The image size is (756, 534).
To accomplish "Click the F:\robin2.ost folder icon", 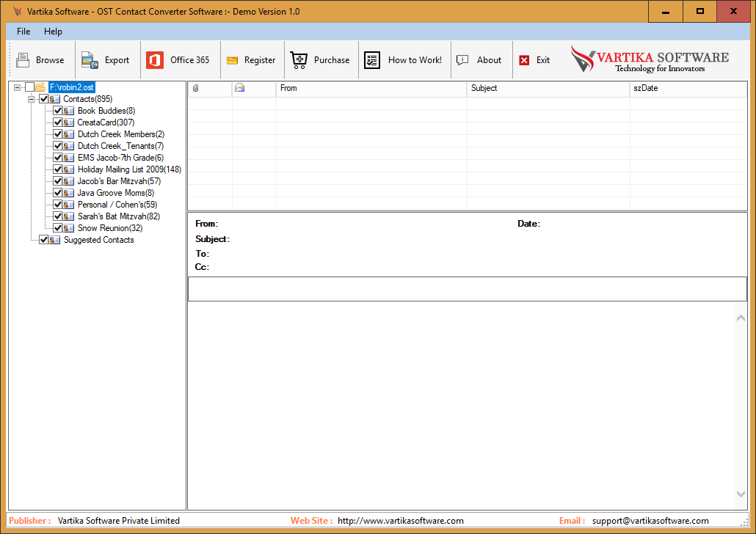I will (x=41, y=87).
